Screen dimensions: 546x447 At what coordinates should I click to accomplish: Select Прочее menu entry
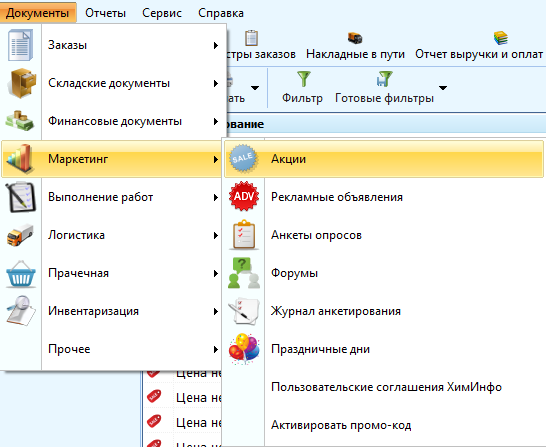111,349
